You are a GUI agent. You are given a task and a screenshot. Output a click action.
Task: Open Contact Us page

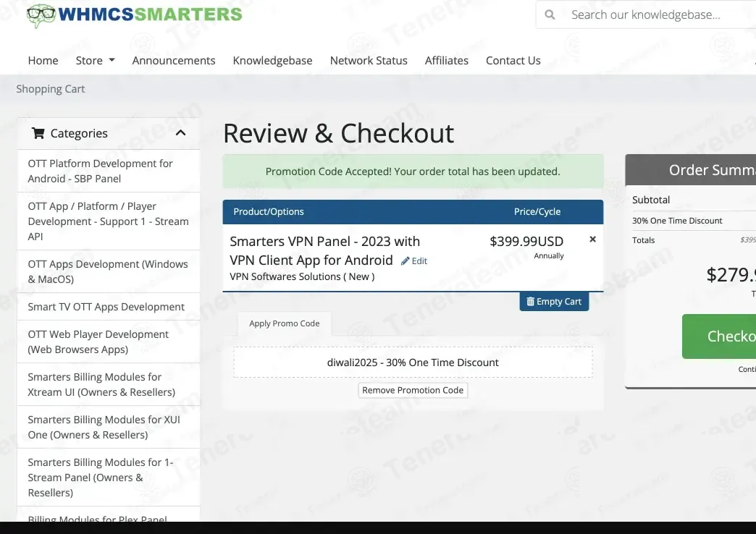[513, 60]
